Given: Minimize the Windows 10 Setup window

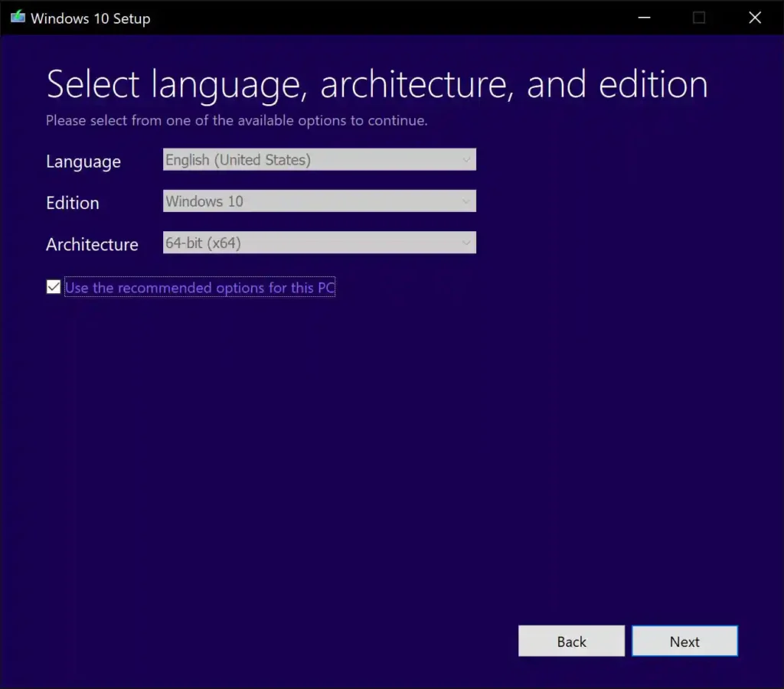Looking at the screenshot, I should pos(644,18).
